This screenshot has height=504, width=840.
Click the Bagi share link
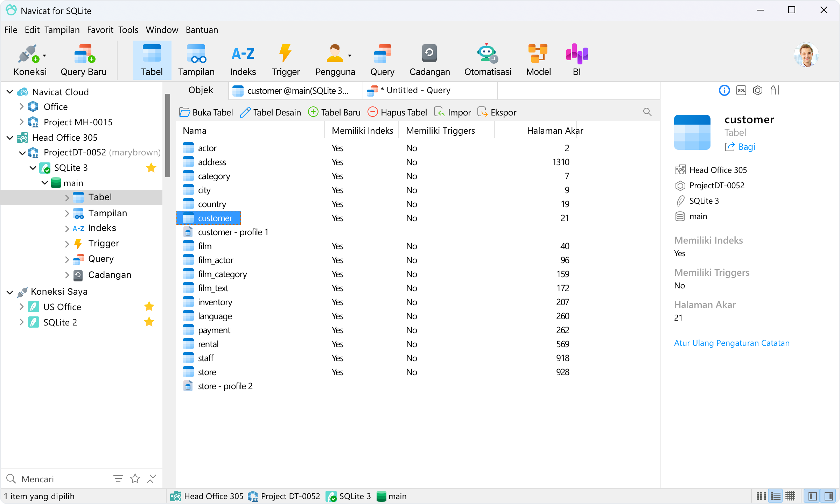740,147
